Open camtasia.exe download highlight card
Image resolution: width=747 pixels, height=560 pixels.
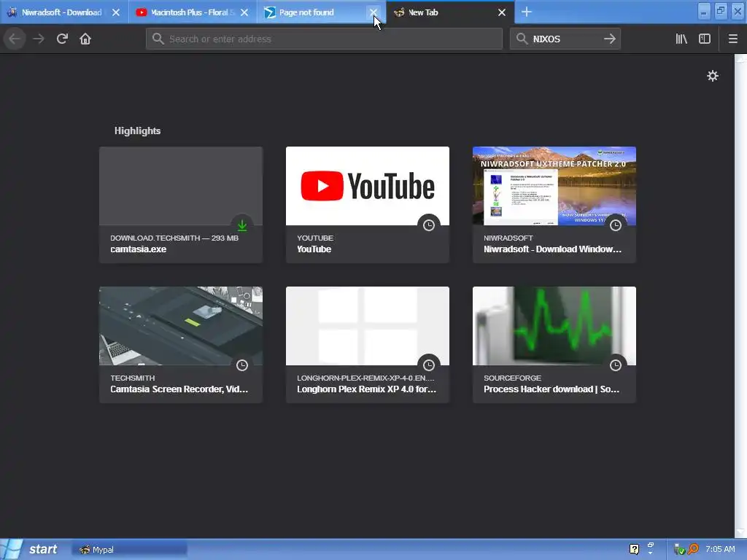click(181, 205)
